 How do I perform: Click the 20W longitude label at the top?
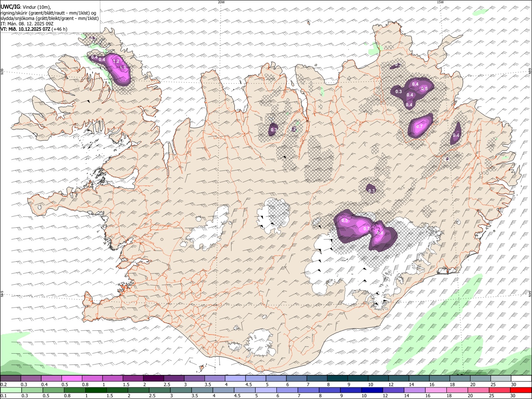(x=221, y=2)
